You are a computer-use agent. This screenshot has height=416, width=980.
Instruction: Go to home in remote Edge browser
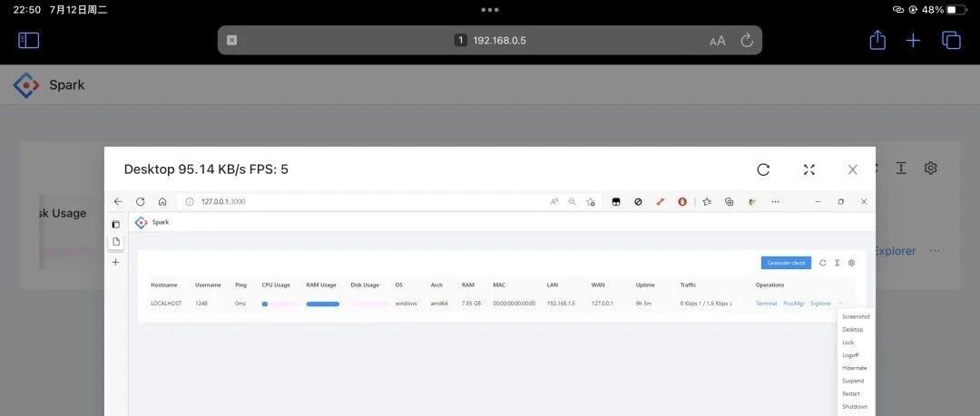(162, 202)
